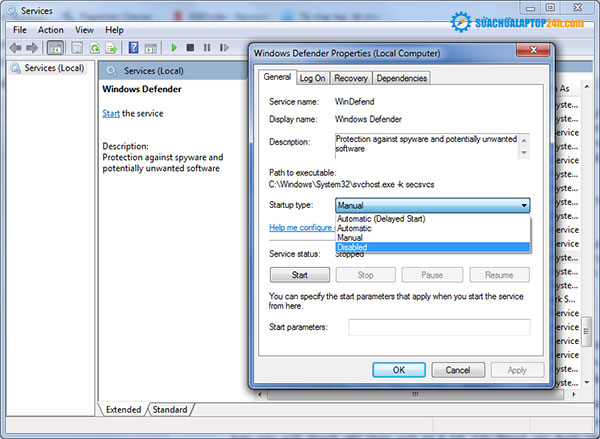
Task: Close the Windows Defender Properties dialog
Action: (533, 50)
